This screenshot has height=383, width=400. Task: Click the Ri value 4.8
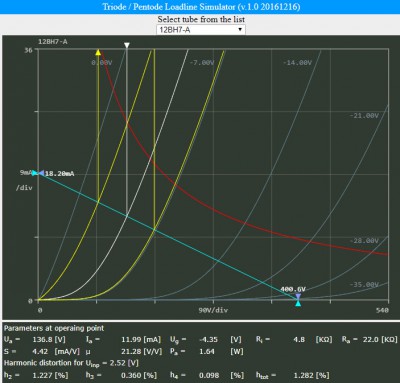[299, 340]
